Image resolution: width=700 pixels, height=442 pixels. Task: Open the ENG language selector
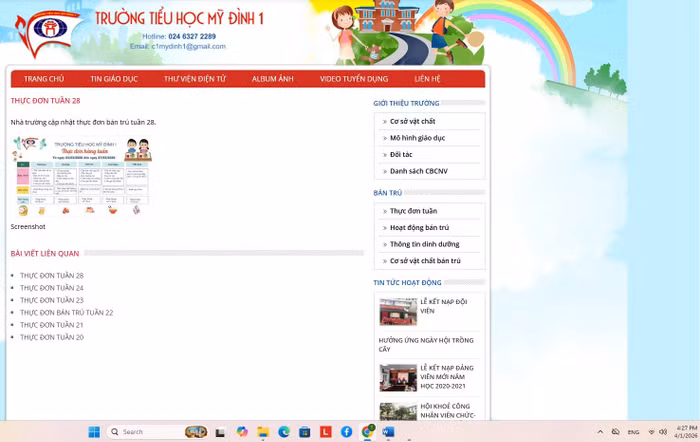[633, 432]
